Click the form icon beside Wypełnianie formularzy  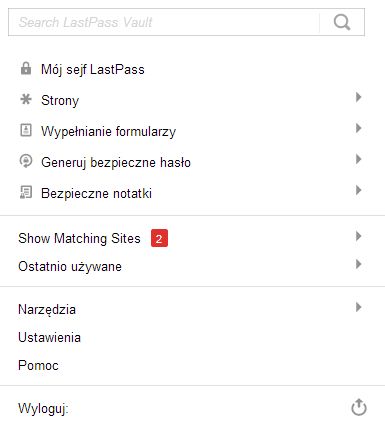26,130
